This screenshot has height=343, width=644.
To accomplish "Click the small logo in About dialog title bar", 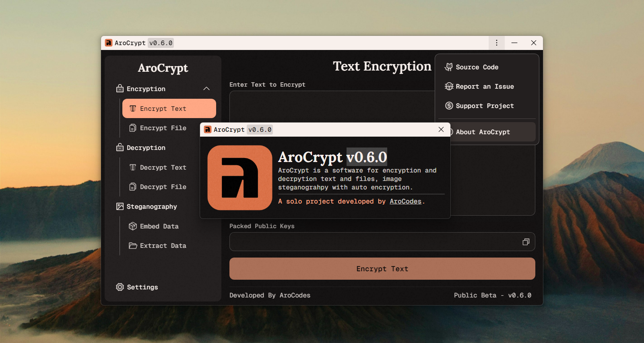I will pyautogui.click(x=208, y=129).
